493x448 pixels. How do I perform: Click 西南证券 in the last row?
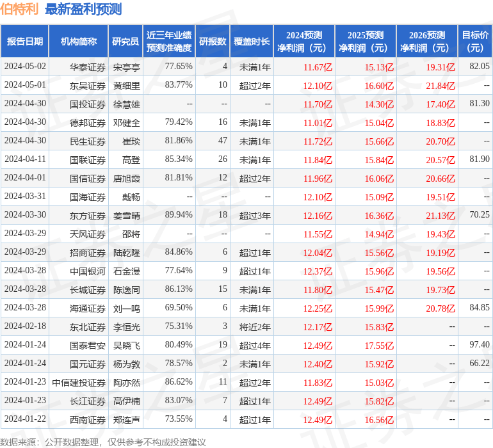[88, 420]
